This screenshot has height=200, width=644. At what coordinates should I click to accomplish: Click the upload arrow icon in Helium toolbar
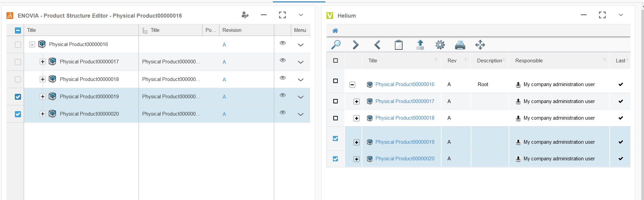[420, 45]
